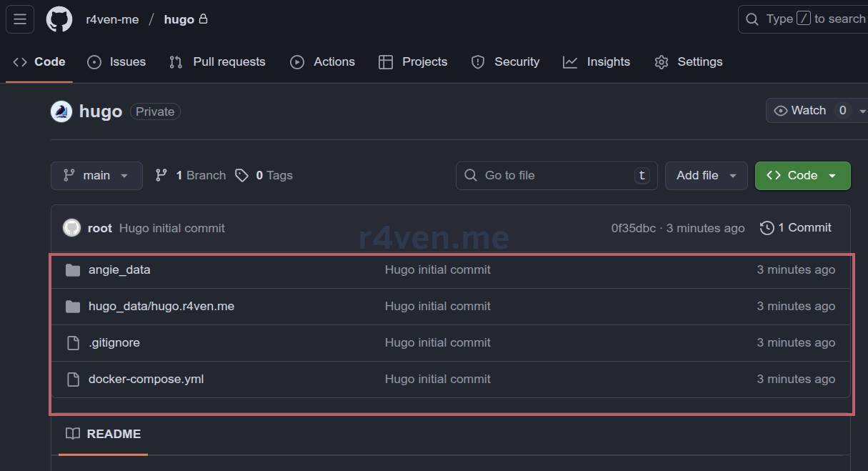Image resolution: width=868 pixels, height=471 pixels.
Task: Watch the hugo repository
Action: point(800,111)
